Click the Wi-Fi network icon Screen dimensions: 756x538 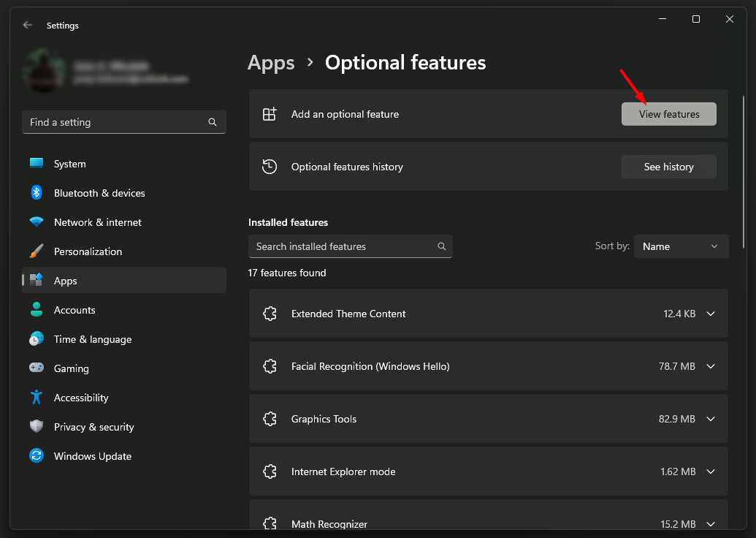pos(37,221)
